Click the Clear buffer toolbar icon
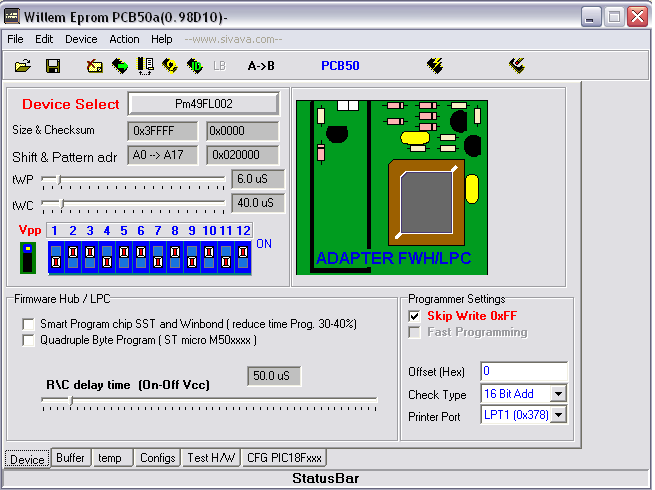This screenshot has width=655, height=490. [95, 66]
